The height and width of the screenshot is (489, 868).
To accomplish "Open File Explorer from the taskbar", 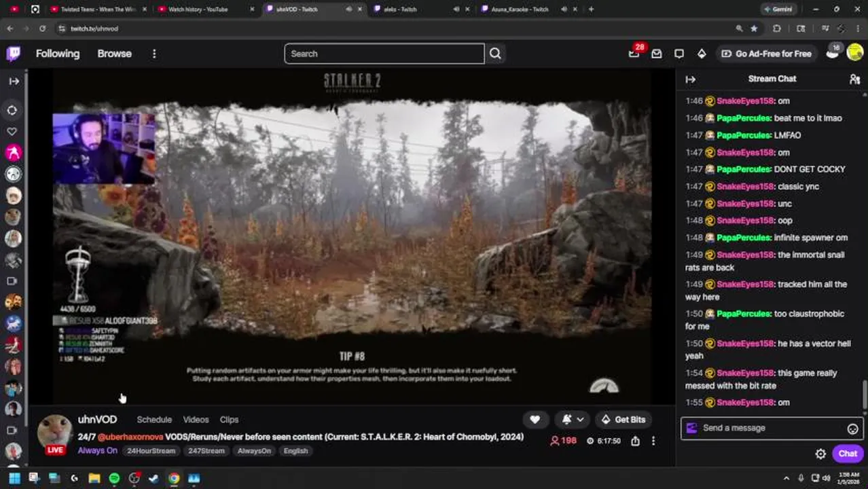I will click(x=94, y=478).
